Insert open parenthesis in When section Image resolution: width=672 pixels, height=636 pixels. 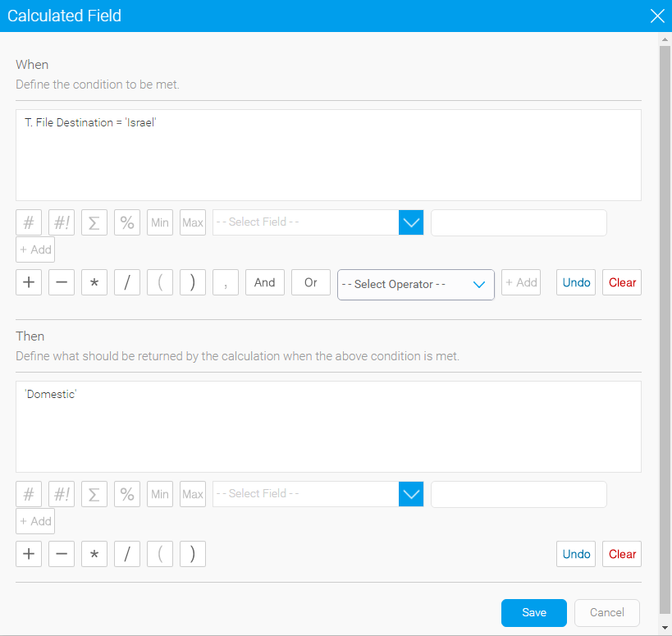click(160, 282)
